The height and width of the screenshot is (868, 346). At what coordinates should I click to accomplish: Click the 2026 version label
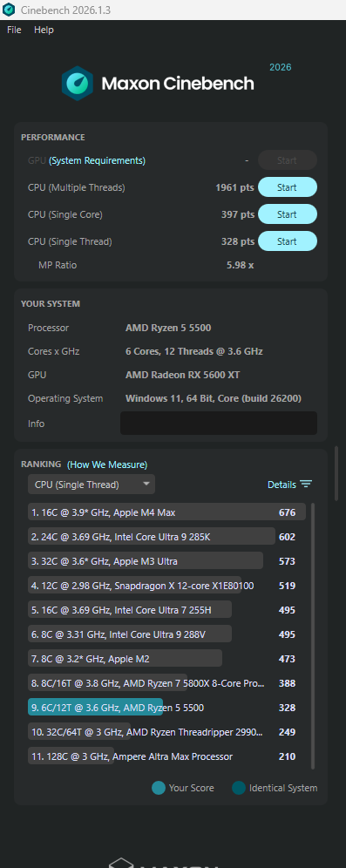[x=280, y=67]
